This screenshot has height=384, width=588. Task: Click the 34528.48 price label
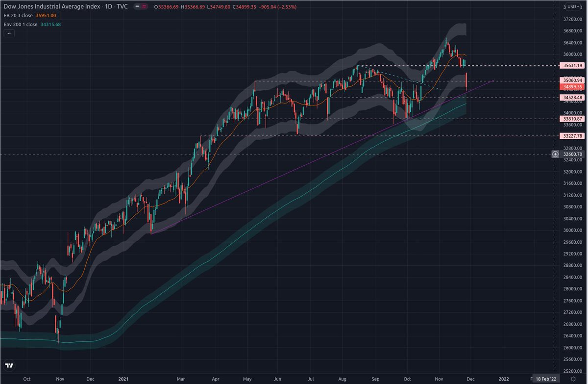(x=572, y=98)
